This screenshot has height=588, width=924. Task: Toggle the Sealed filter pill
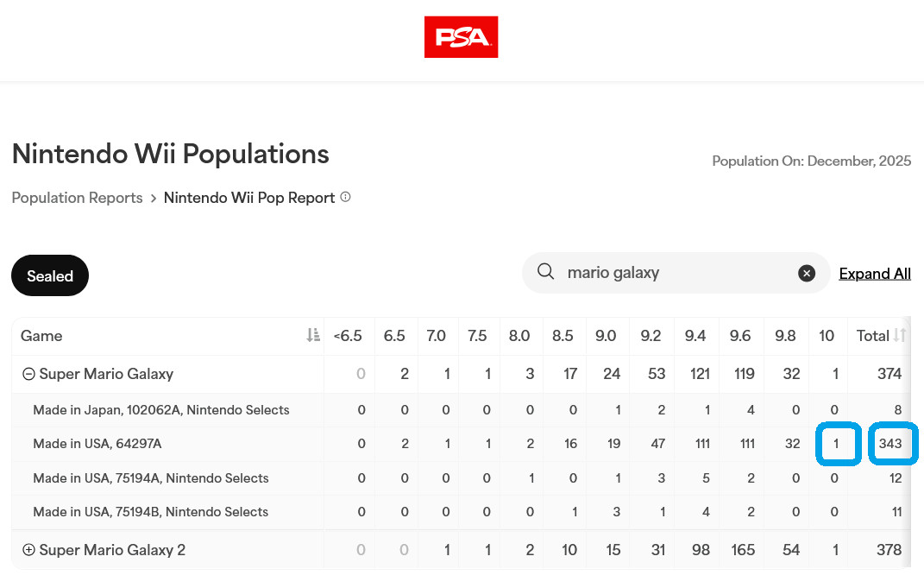(50, 275)
